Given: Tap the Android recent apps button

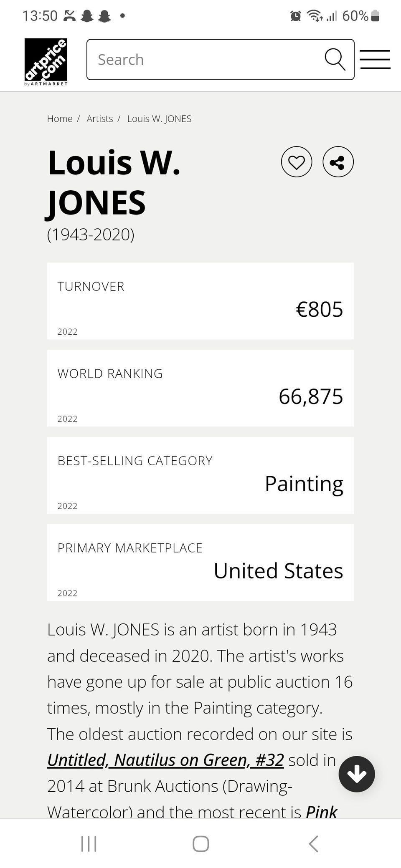Looking at the screenshot, I should [89, 844].
